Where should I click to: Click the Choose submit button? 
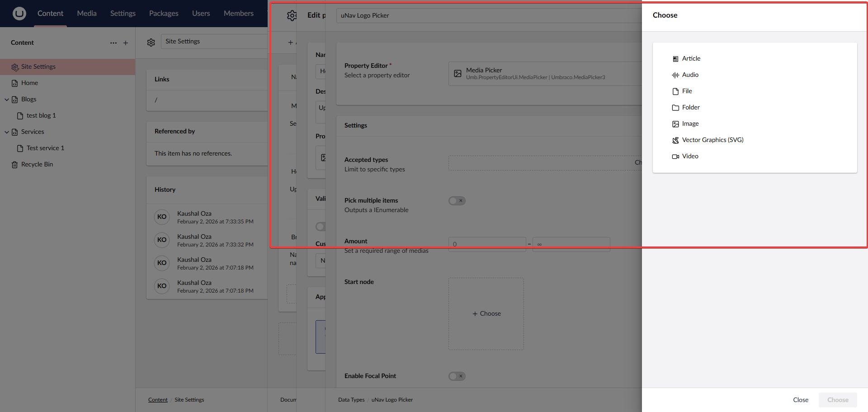(x=838, y=400)
